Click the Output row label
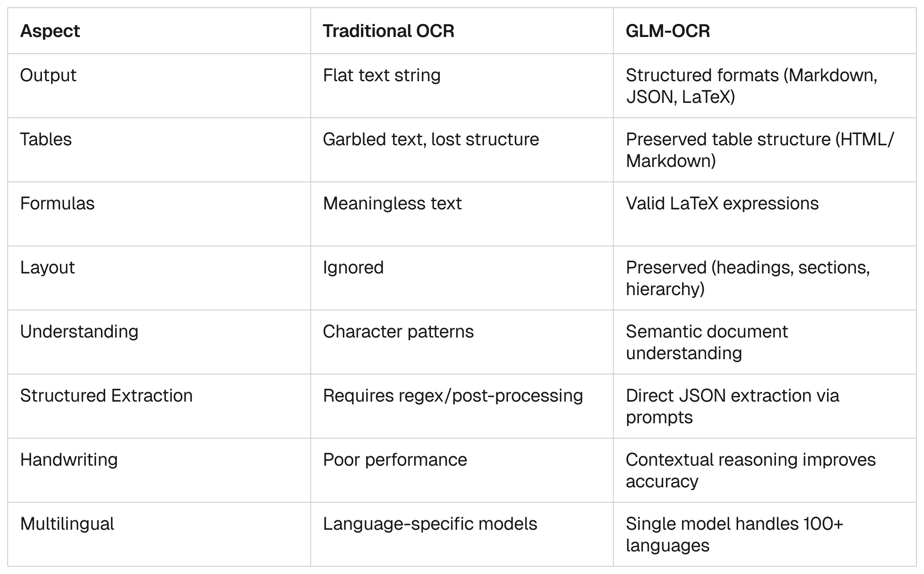 [48, 75]
